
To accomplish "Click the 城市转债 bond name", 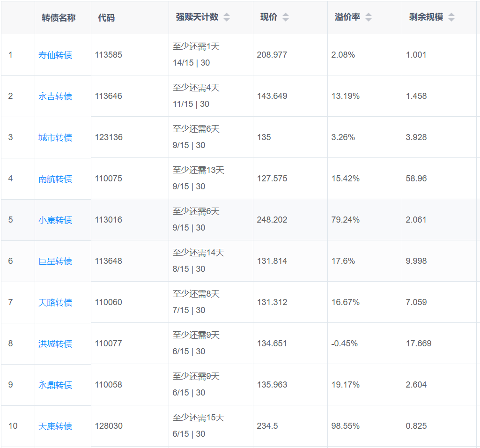I will pos(55,137).
